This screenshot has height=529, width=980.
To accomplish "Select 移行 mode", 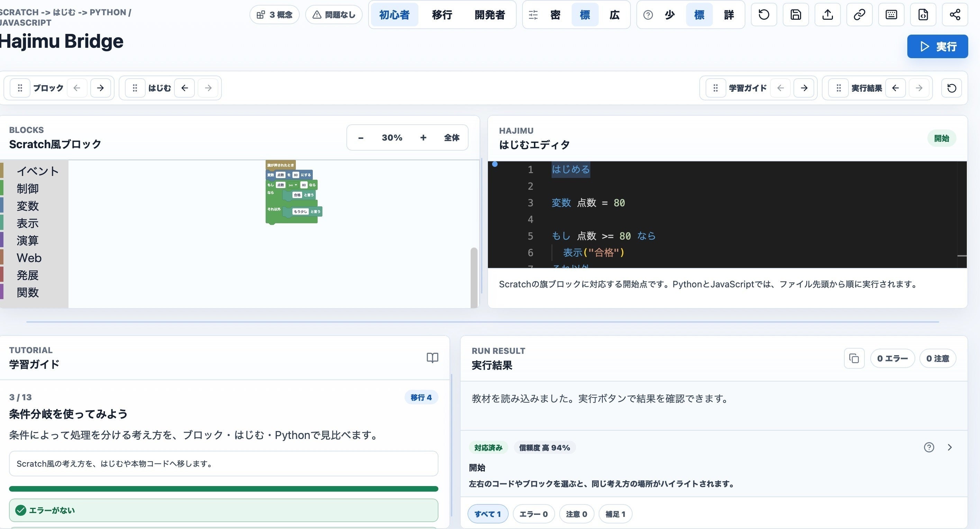I will [442, 15].
